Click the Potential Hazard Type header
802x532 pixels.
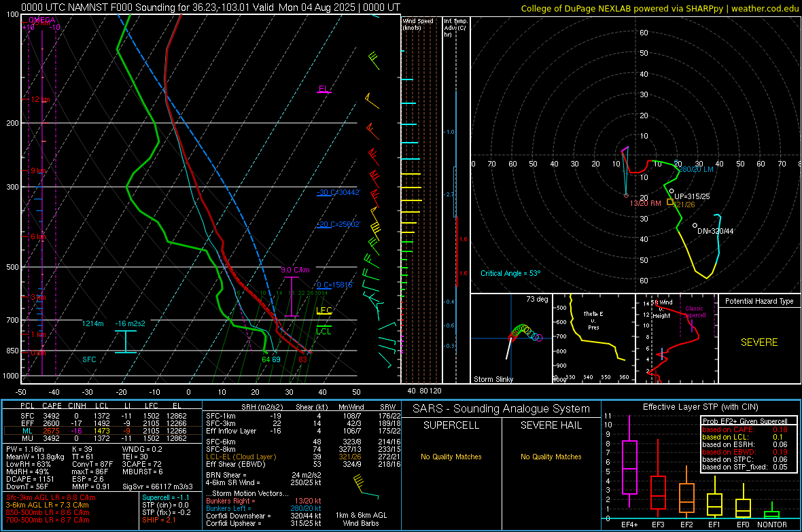click(759, 301)
